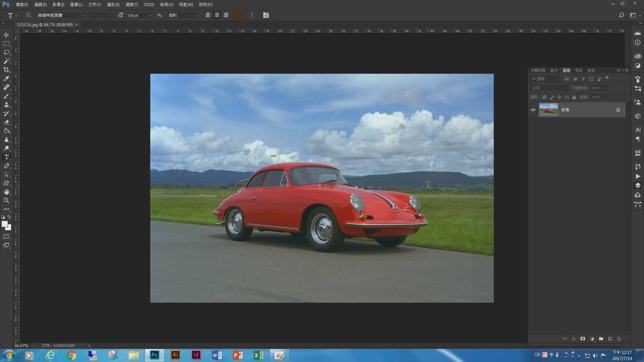Open the 編輯(E) menu
Screen dimensions: 644x362
tap(40, 5)
